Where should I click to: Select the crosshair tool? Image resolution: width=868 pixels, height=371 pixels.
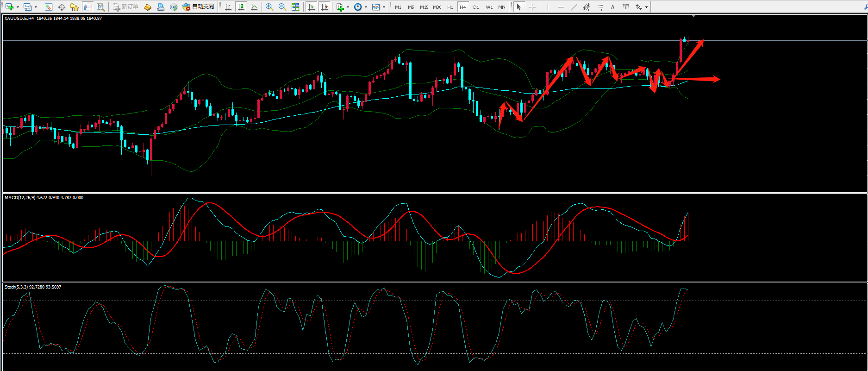(x=532, y=7)
